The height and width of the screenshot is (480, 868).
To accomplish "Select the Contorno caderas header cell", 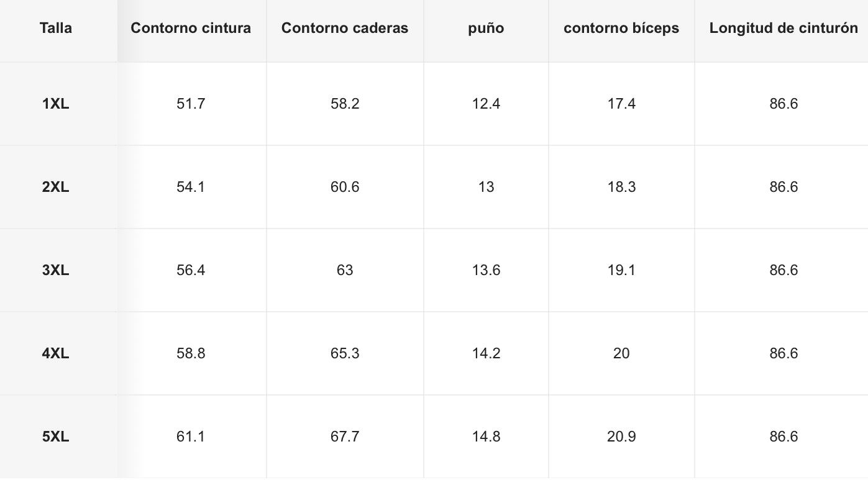I will click(345, 28).
